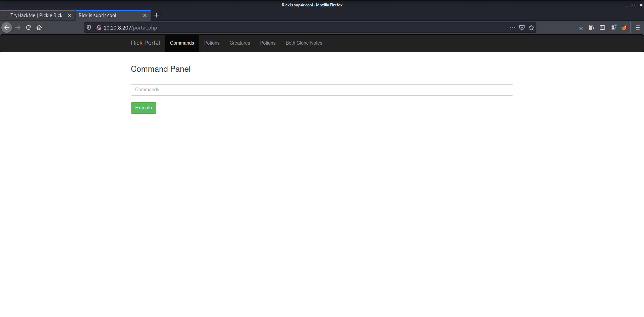Close TryHackMe Pickle Rick tab
The image size is (644, 317).
coord(69,15)
